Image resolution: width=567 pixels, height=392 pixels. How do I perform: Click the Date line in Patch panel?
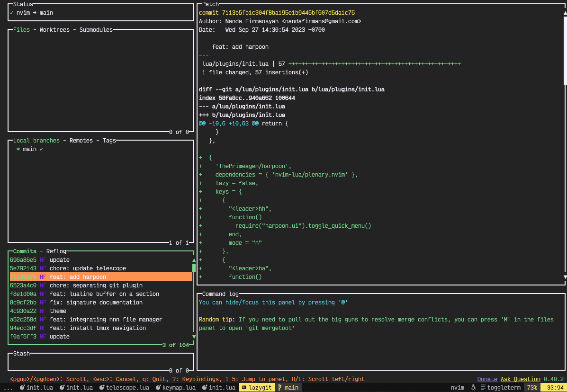[x=262, y=30]
